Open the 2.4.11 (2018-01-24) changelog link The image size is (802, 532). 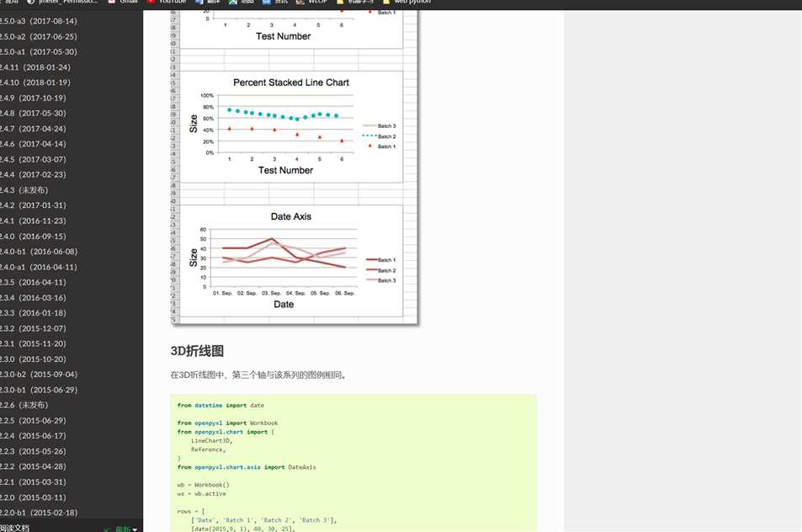35,67
